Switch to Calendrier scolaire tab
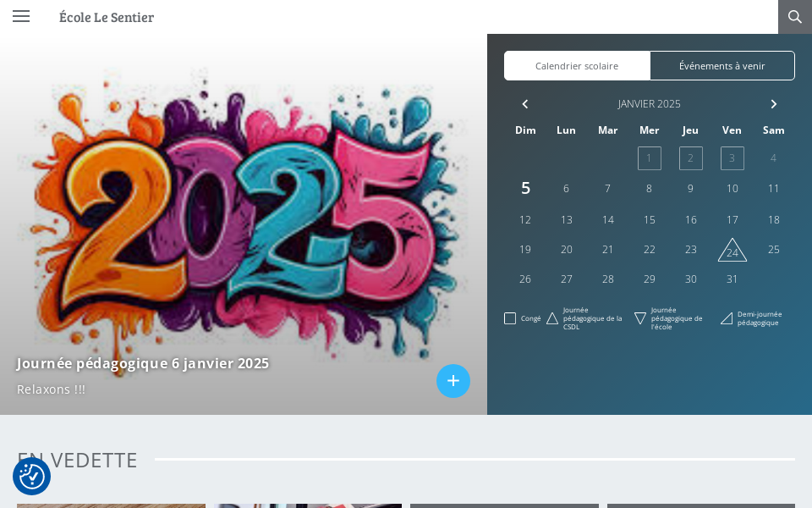This screenshot has width=812, height=508. tap(577, 66)
